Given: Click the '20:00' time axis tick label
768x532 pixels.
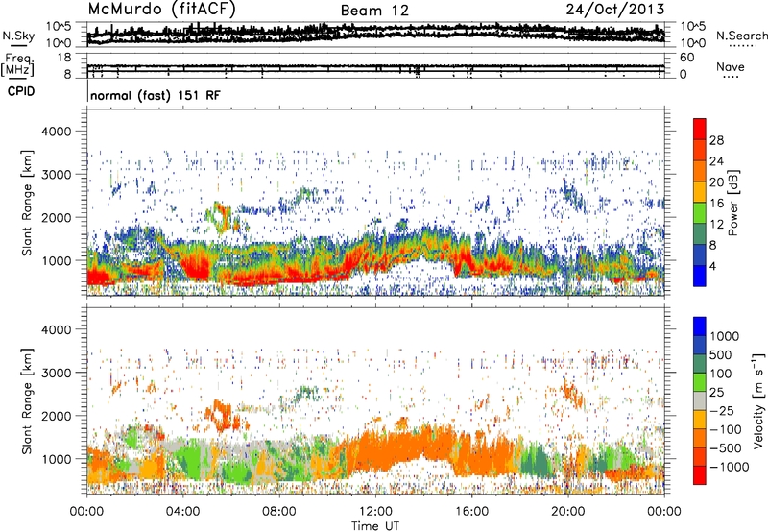Looking at the screenshot, I should point(568,512).
